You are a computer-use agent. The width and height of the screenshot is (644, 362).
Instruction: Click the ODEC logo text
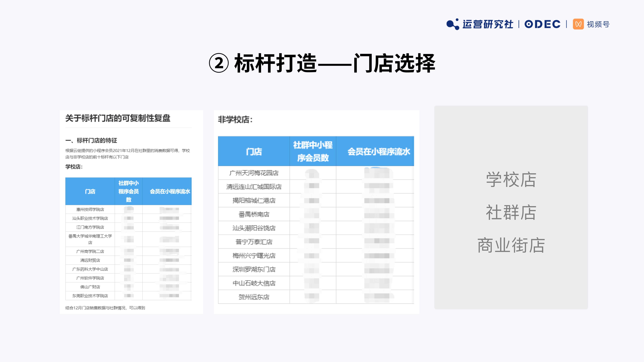point(542,24)
